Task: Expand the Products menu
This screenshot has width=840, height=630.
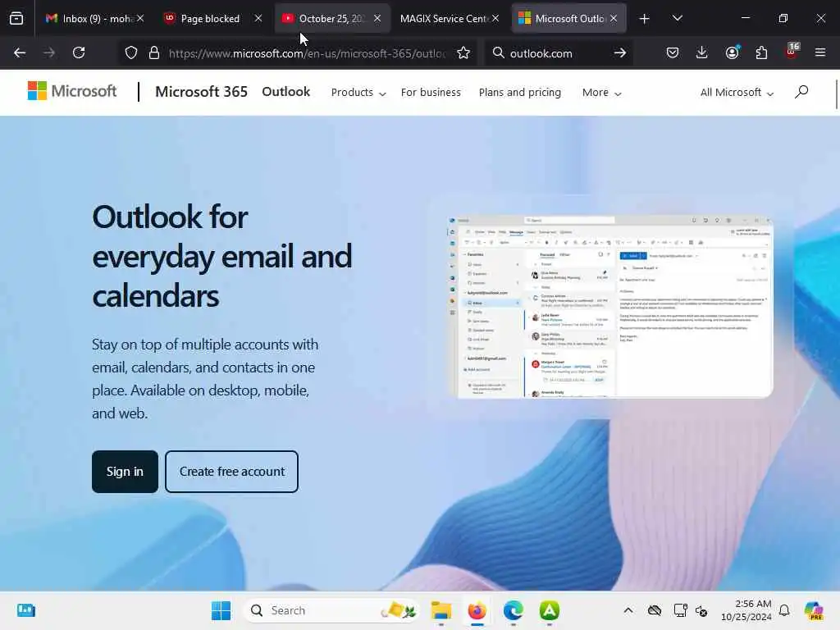Action: click(x=358, y=93)
